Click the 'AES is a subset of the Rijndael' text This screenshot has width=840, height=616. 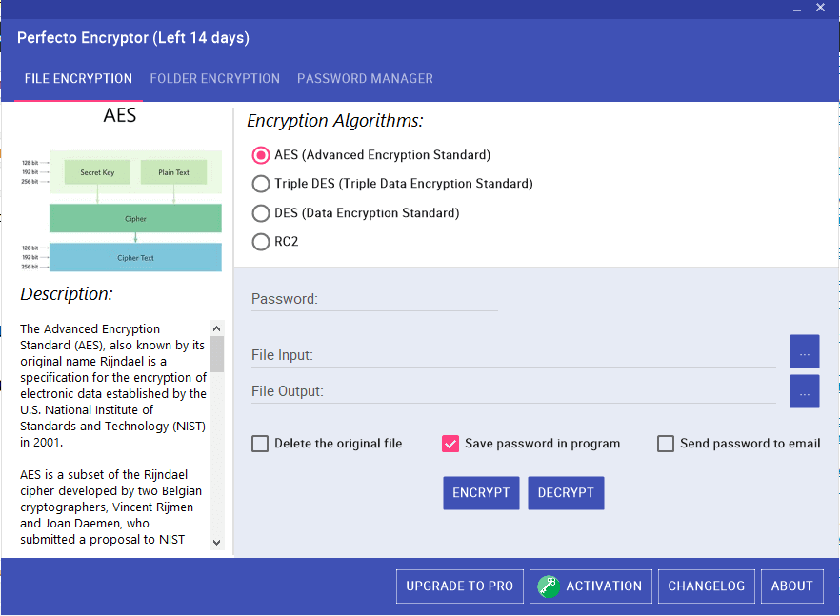[x=104, y=474]
